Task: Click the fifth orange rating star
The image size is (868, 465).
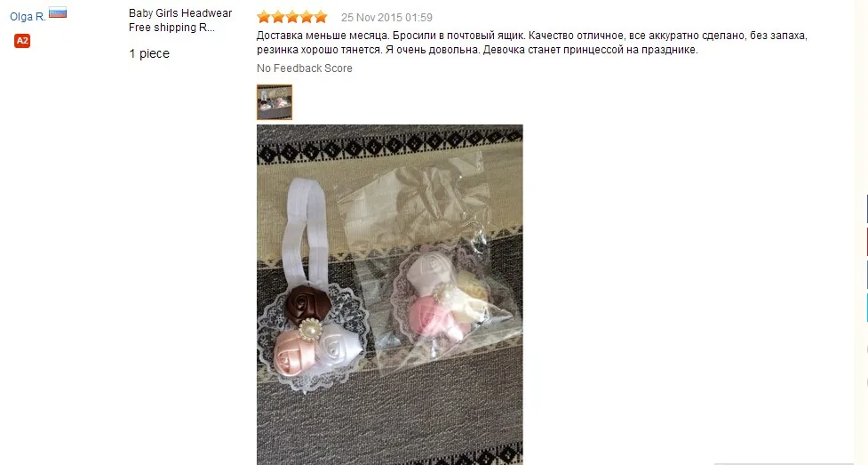Action: pyautogui.click(x=321, y=17)
